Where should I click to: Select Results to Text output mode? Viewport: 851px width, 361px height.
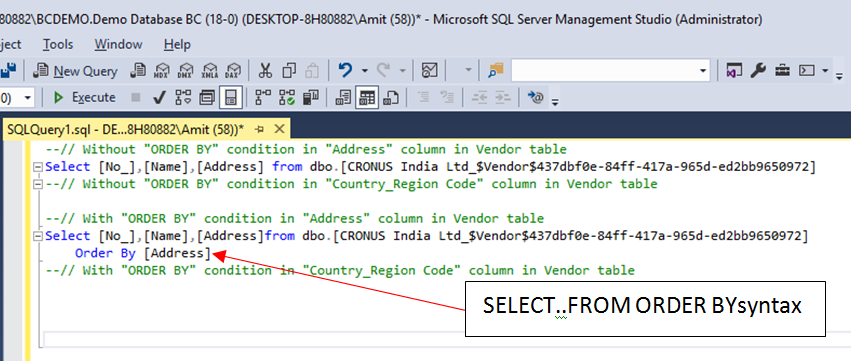(343, 98)
